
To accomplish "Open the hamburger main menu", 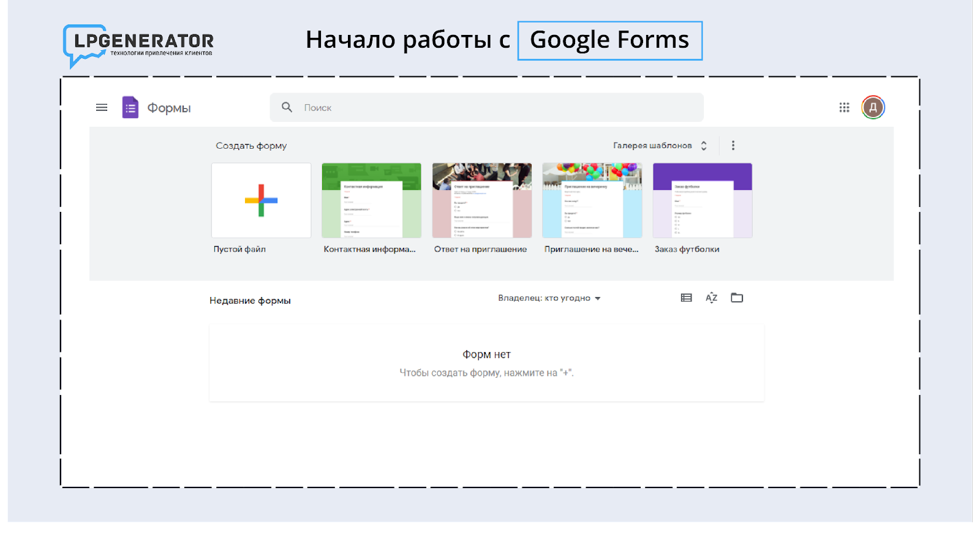I will [102, 108].
